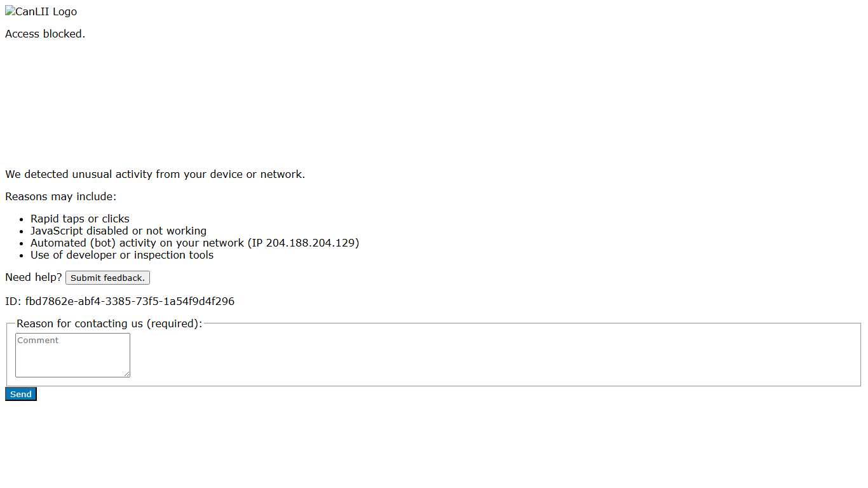The image size is (868, 488).
Task: Click the "(required)" word in the legend
Action: tap(174, 324)
